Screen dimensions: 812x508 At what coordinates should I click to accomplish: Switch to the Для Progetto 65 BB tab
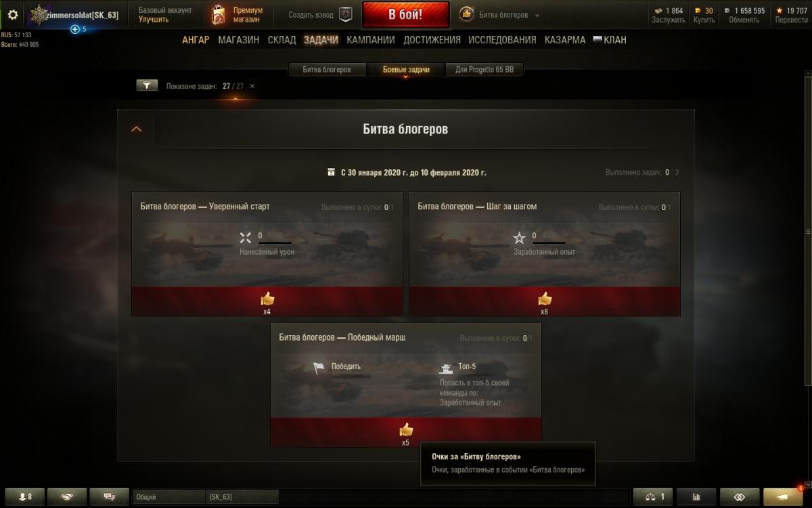484,70
